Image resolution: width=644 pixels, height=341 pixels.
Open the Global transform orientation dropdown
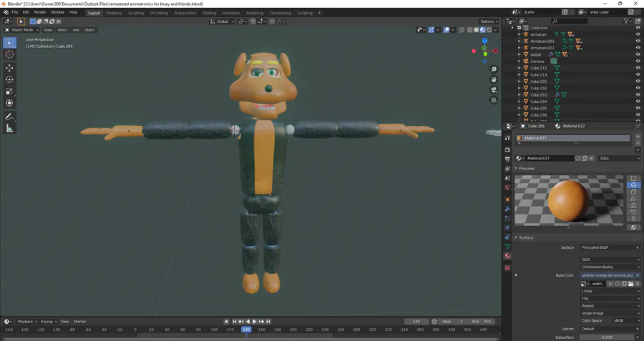(223, 21)
